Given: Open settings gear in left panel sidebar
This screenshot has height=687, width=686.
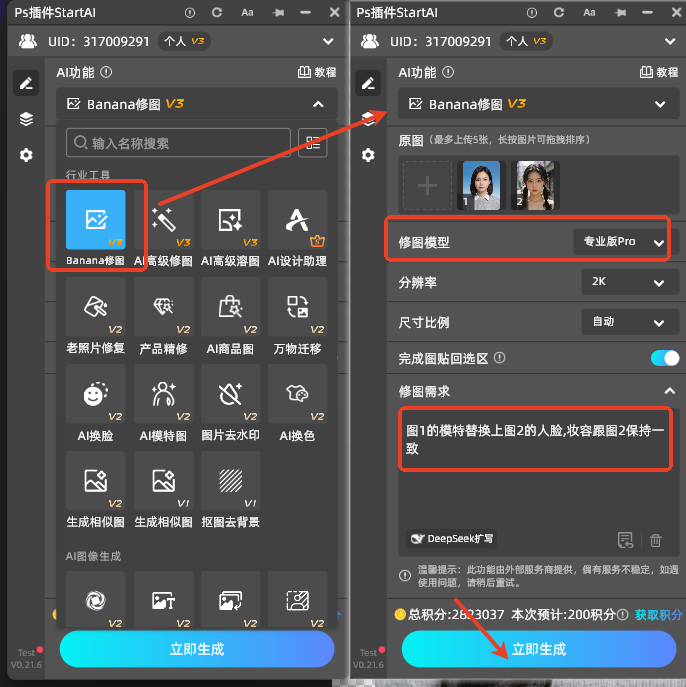Looking at the screenshot, I should pyautogui.click(x=27, y=155).
